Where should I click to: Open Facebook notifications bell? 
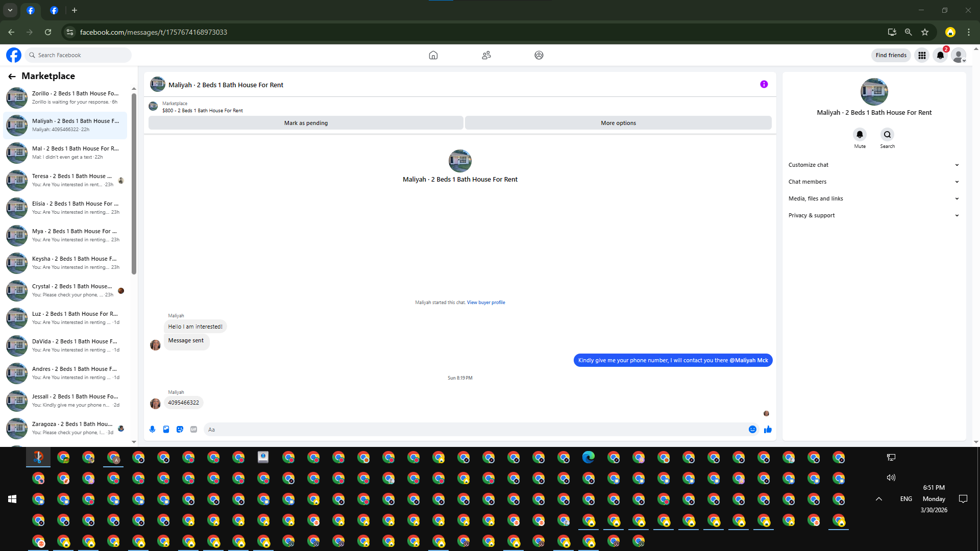[940, 55]
